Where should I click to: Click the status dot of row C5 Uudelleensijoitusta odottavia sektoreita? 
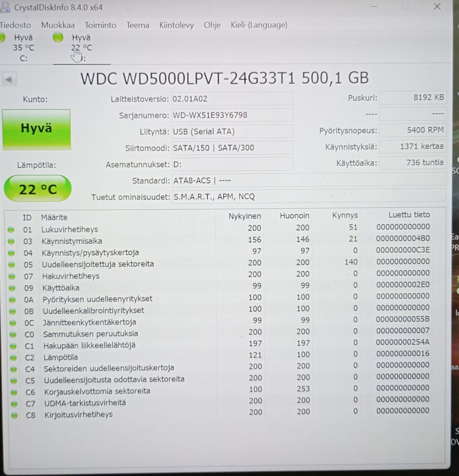[14, 380]
